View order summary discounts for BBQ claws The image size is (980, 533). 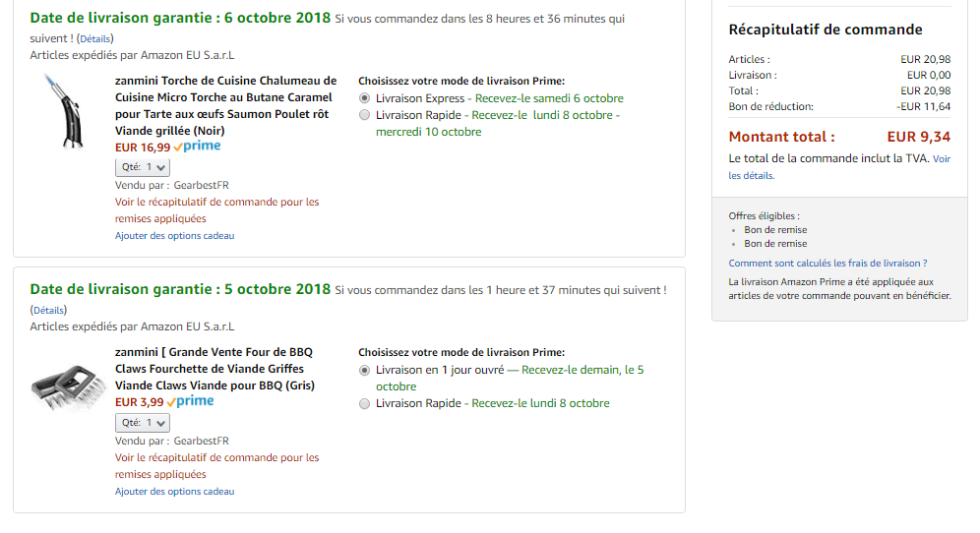tap(216, 458)
